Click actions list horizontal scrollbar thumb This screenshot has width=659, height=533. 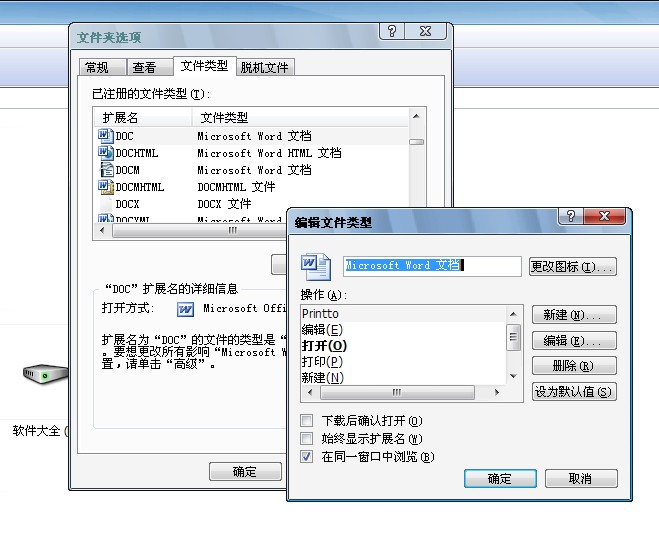point(397,393)
